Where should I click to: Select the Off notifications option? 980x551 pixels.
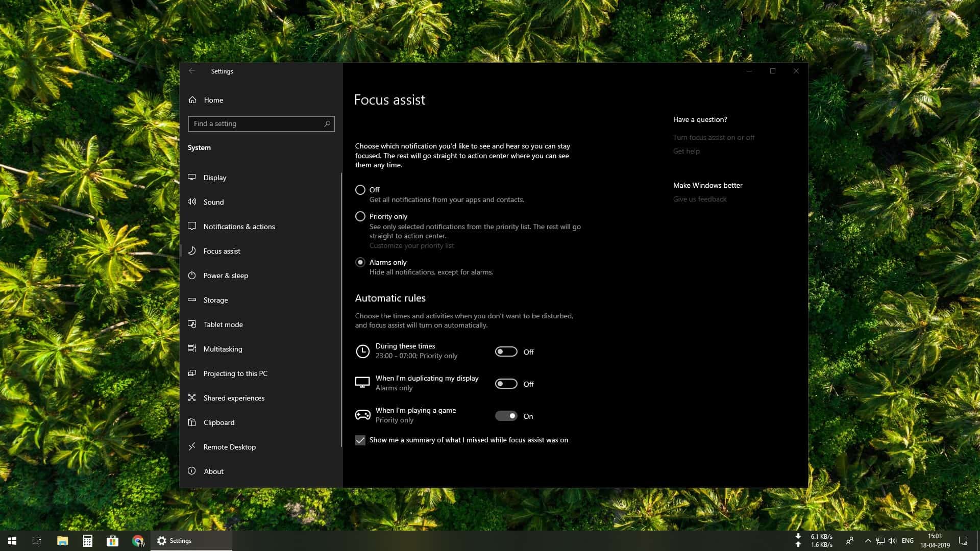click(360, 189)
